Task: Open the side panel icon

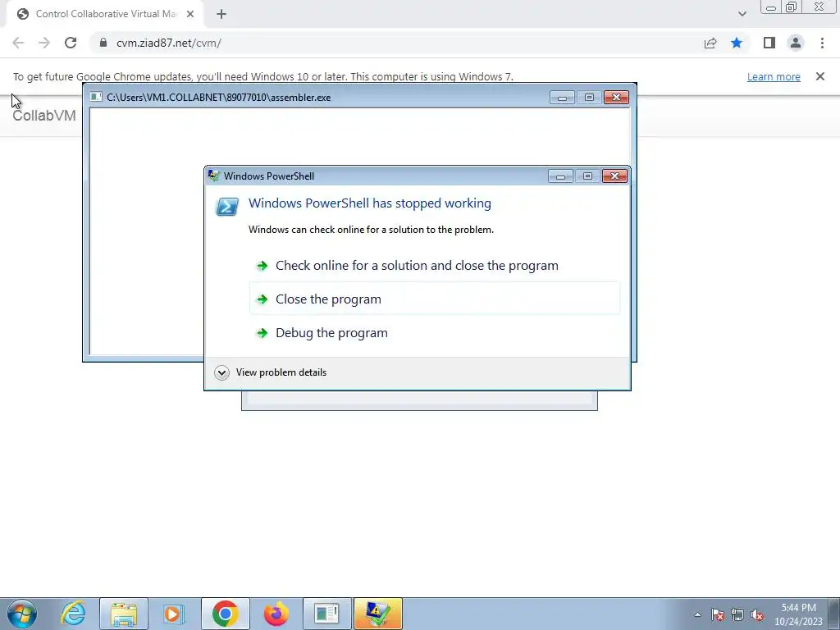Action: coord(769,43)
